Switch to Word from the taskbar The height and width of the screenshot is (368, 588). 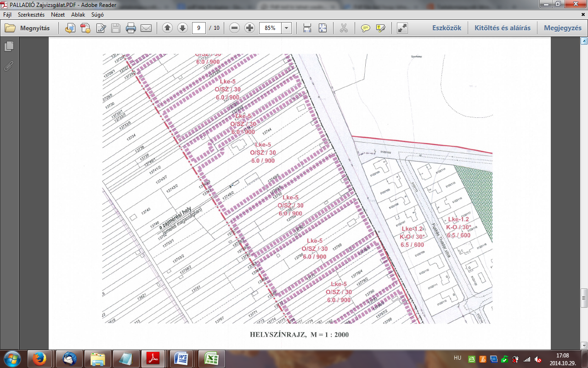pos(182,358)
